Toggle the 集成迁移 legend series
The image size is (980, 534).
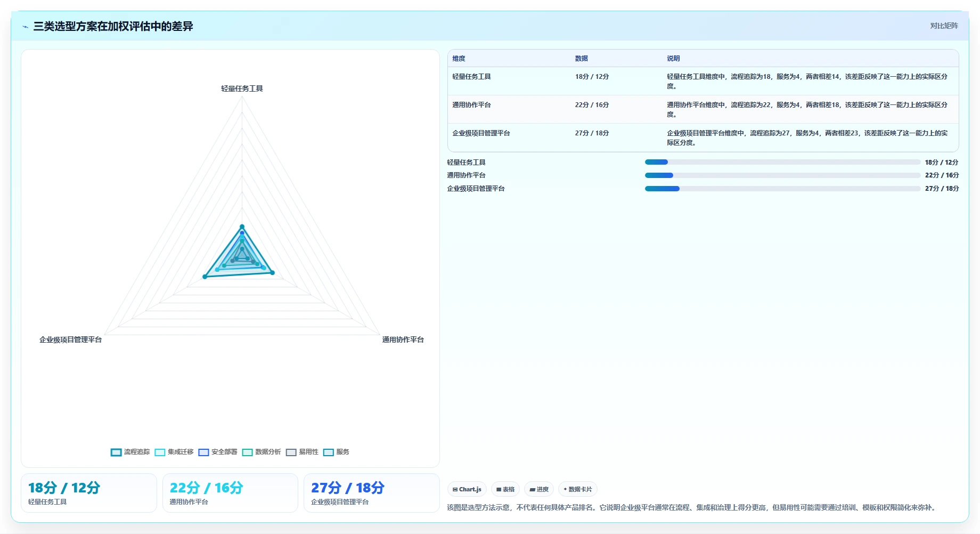[174, 452]
